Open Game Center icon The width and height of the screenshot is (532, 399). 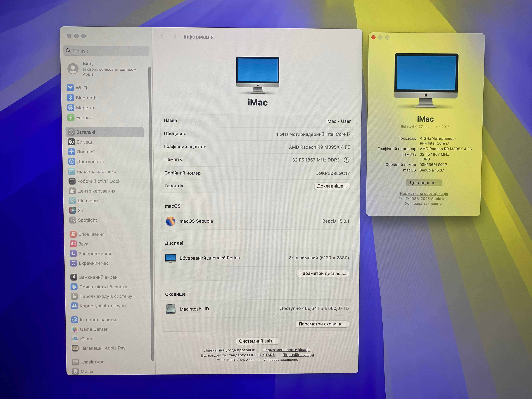coord(75,329)
